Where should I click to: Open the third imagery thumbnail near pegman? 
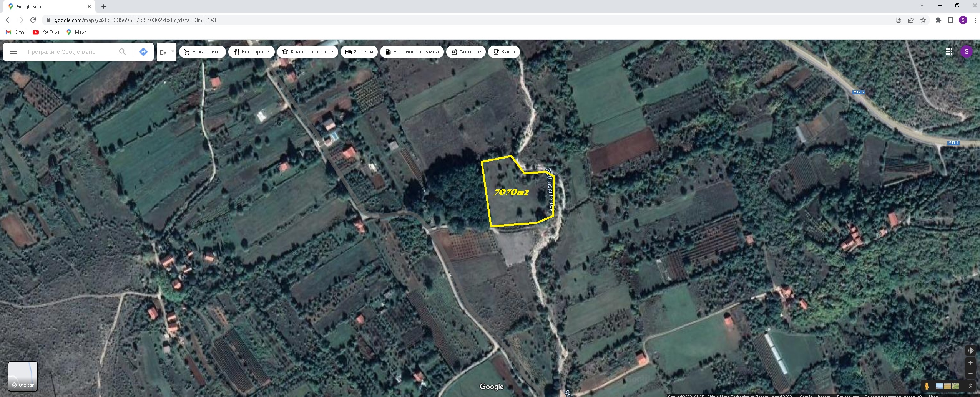[x=955, y=386]
